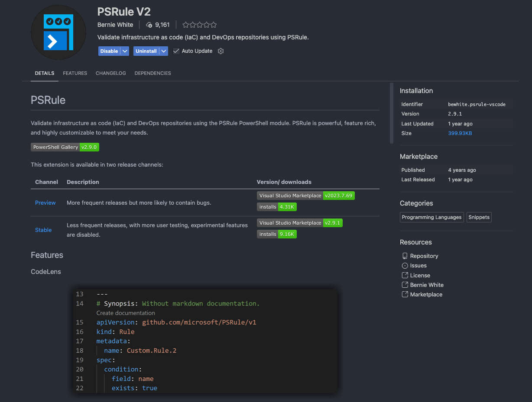This screenshot has height=402, width=532.
Task: Open the Bernie White resource link
Action: tap(427, 285)
